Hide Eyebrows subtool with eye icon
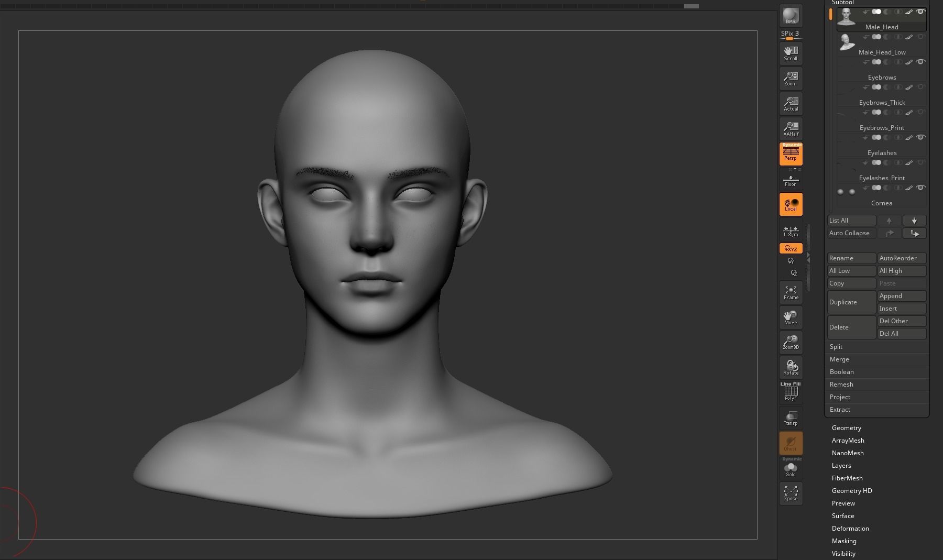The image size is (943, 560). tap(920, 62)
